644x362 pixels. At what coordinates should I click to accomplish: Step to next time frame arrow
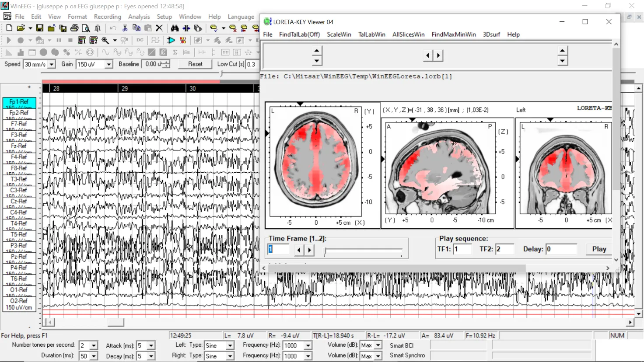[x=310, y=250]
